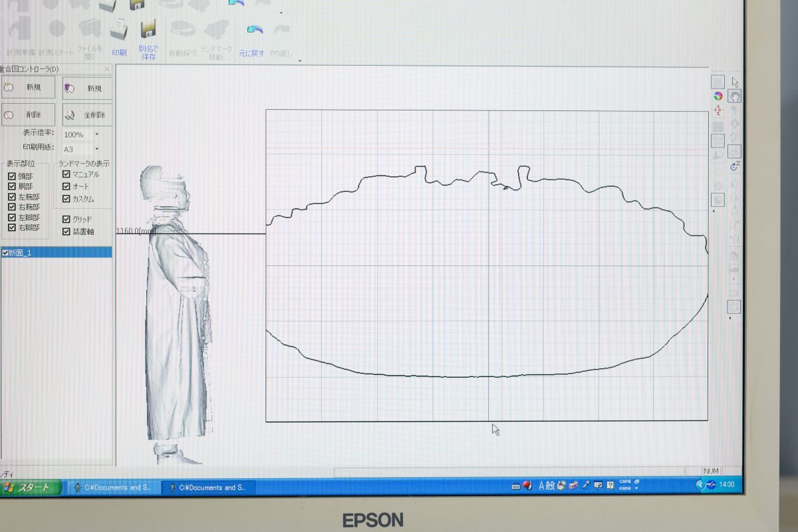Click the 自動採寸 toolbar icon
This screenshot has height=532, width=798.
pos(182,29)
